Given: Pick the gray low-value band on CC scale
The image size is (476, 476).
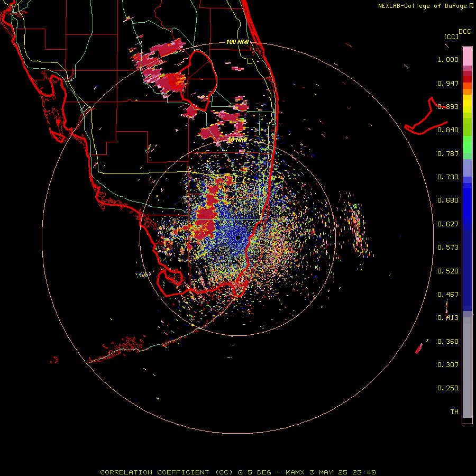Looking at the screenshot, I should pyautogui.click(x=467, y=368).
